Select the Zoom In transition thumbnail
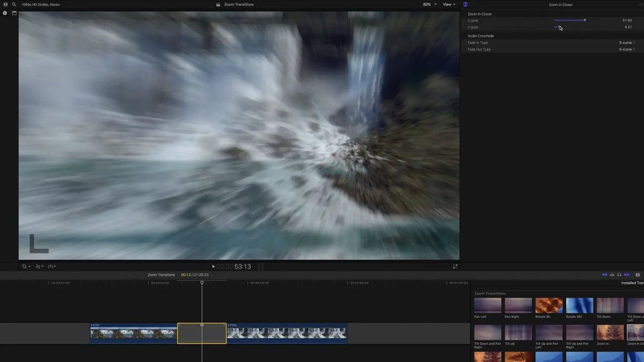Viewport: 644px width, 362px height. 610,333
